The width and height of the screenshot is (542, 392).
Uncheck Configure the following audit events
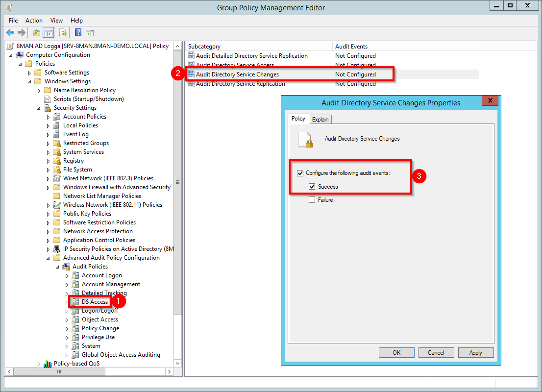click(300, 173)
